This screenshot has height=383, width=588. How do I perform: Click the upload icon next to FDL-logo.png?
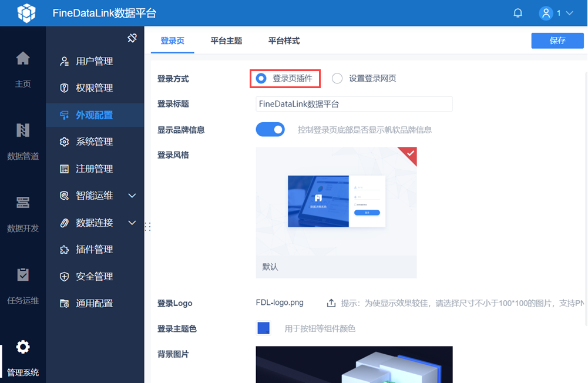(x=331, y=303)
